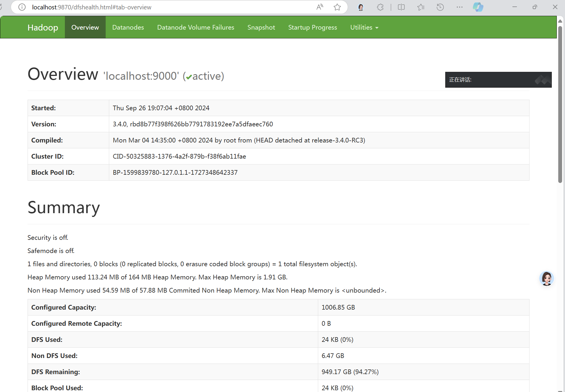
Task: Click the Configured Remote Capacity value '0 B'
Action: (x=326, y=323)
